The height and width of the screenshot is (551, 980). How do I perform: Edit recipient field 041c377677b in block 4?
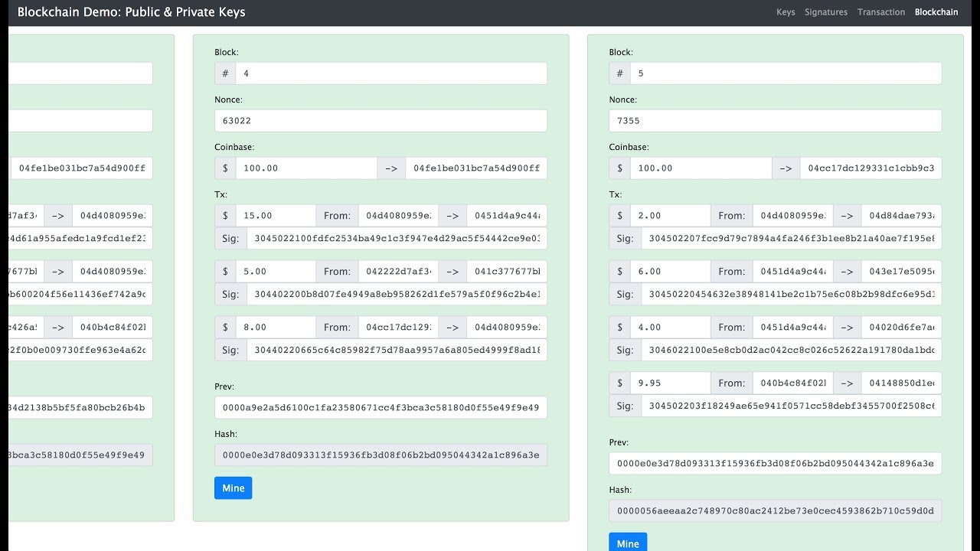[x=507, y=271]
